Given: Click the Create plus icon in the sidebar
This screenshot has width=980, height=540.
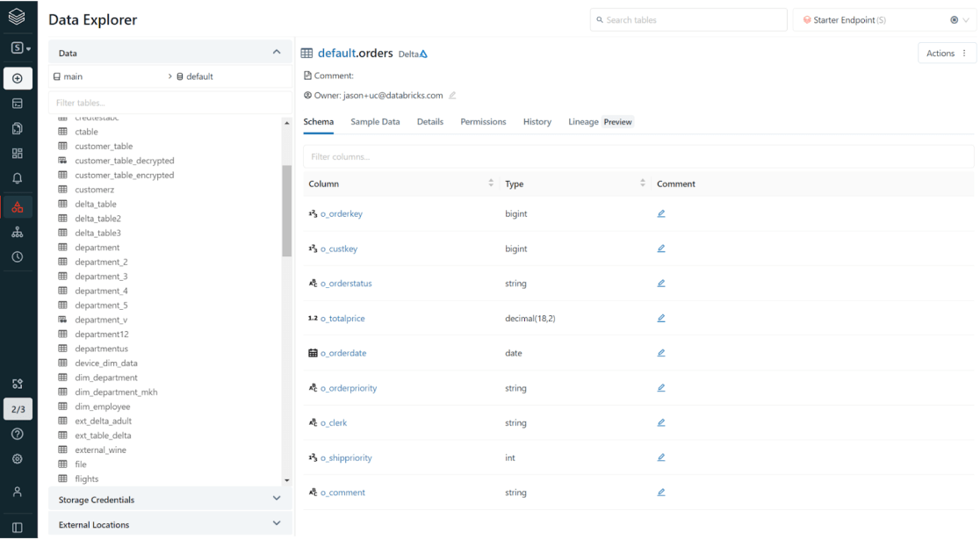Looking at the screenshot, I should (x=18, y=78).
